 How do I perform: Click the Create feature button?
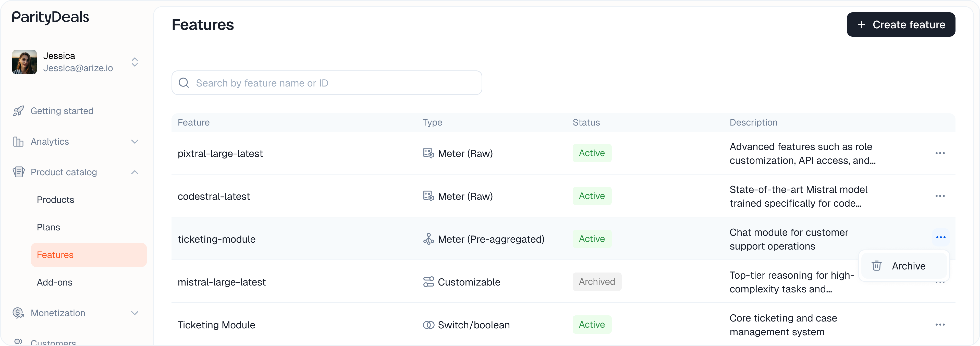[900, 25]
